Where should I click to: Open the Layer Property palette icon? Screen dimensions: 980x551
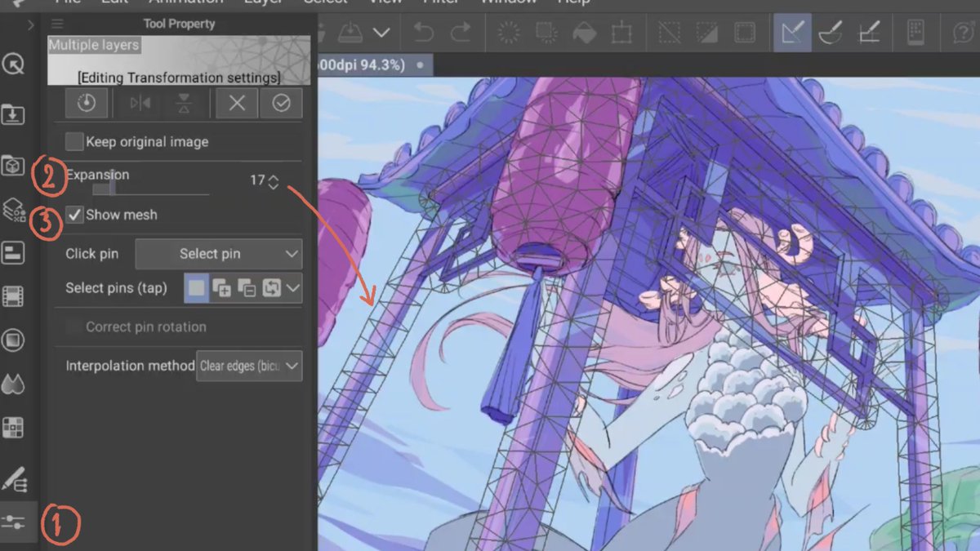click(x=13, y=253)
